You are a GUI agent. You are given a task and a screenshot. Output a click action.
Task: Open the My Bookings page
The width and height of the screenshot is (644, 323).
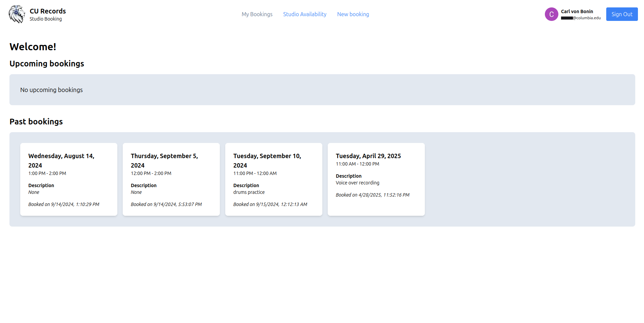(x=257, y=14)
